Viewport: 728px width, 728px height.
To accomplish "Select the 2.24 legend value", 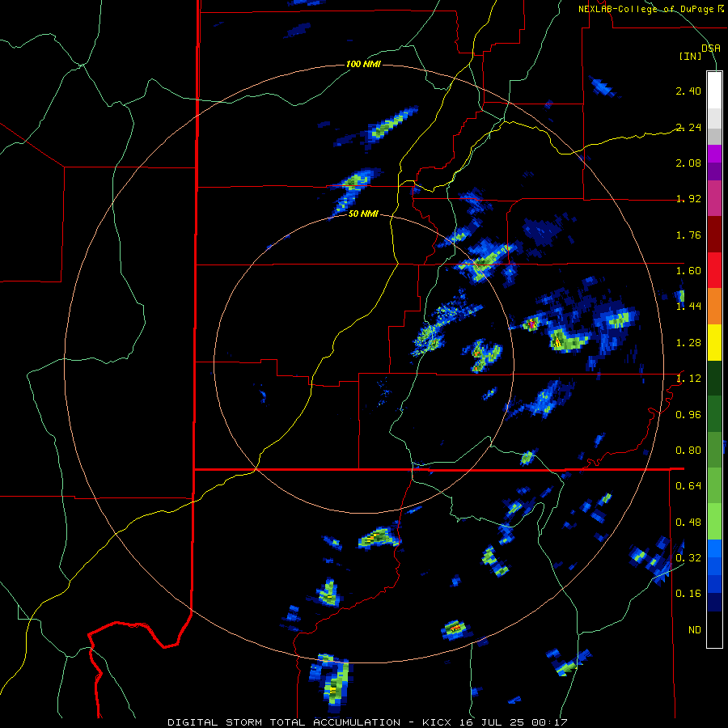I will click(688, 127).
